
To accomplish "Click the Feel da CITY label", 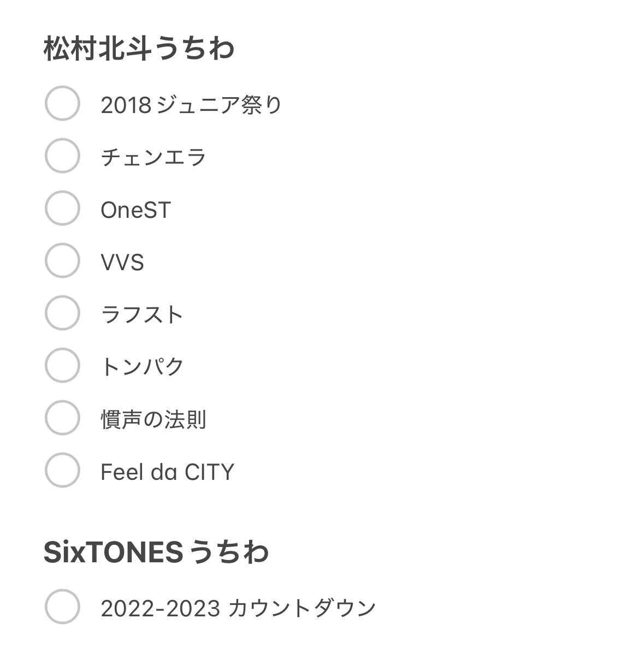I will 167,472.
